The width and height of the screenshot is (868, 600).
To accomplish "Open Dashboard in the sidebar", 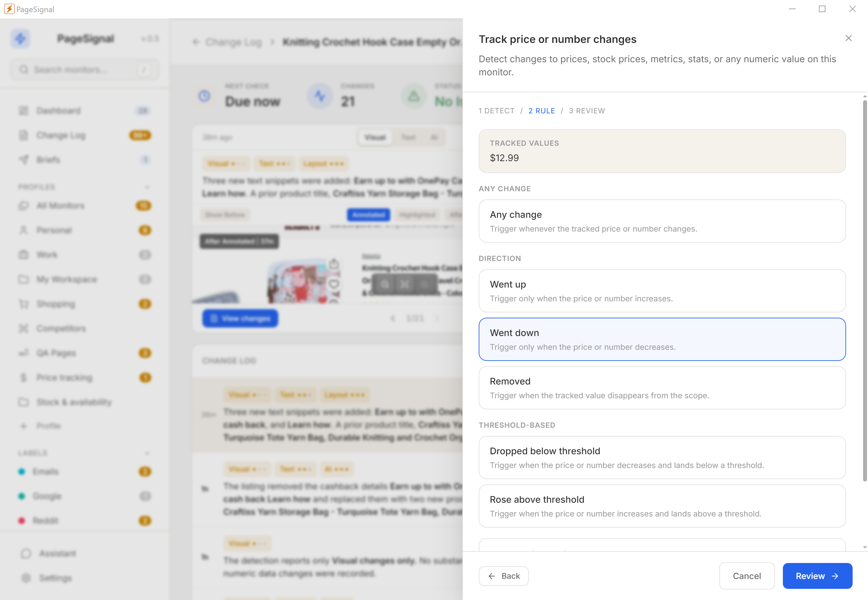I will pyautogui.click(x=85, y=110).
